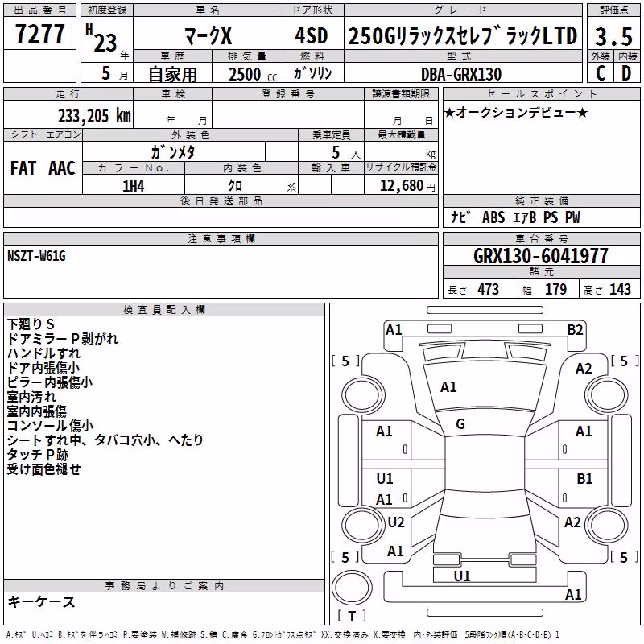Screen dimensions: 644x644
Task: Select the car name マークX
Action: (x=208, y=35)
